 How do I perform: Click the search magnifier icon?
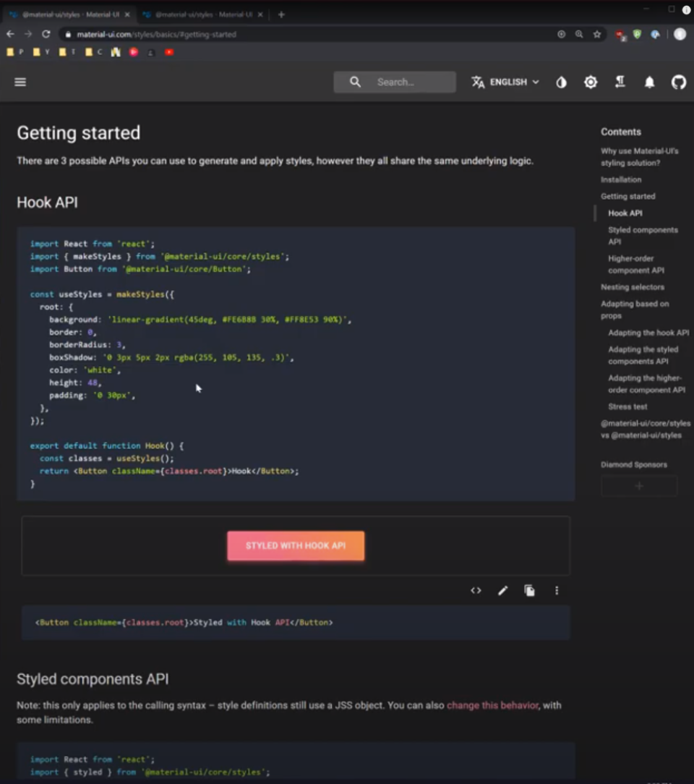click(x=355, y=82)
